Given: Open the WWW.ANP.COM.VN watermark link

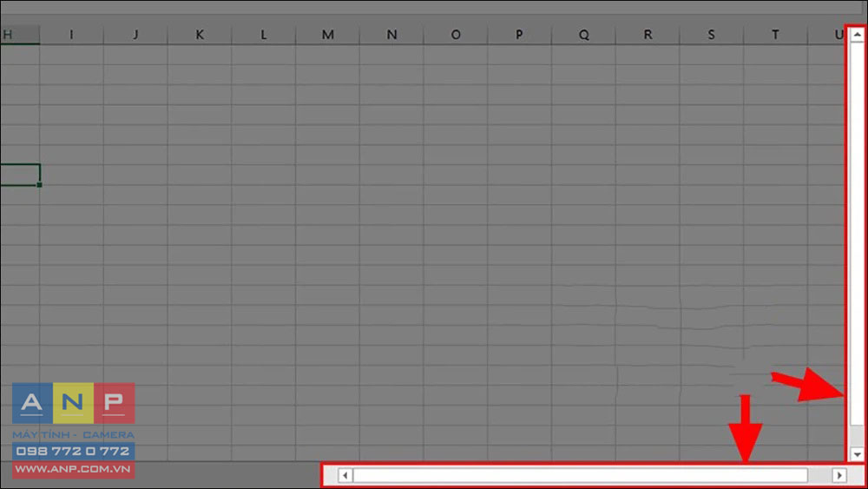Looking at the screenshot, I should [x=73, y=469].
